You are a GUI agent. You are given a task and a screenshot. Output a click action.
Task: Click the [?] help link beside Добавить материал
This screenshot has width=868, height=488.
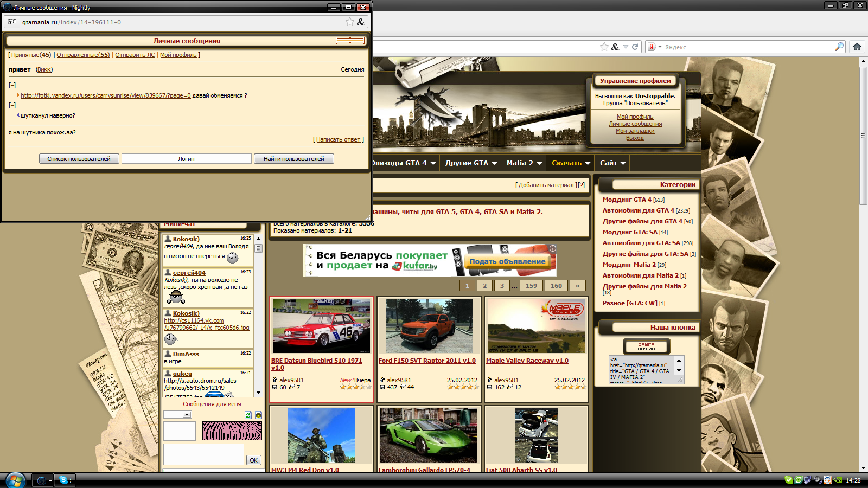[x=581, y=185]
